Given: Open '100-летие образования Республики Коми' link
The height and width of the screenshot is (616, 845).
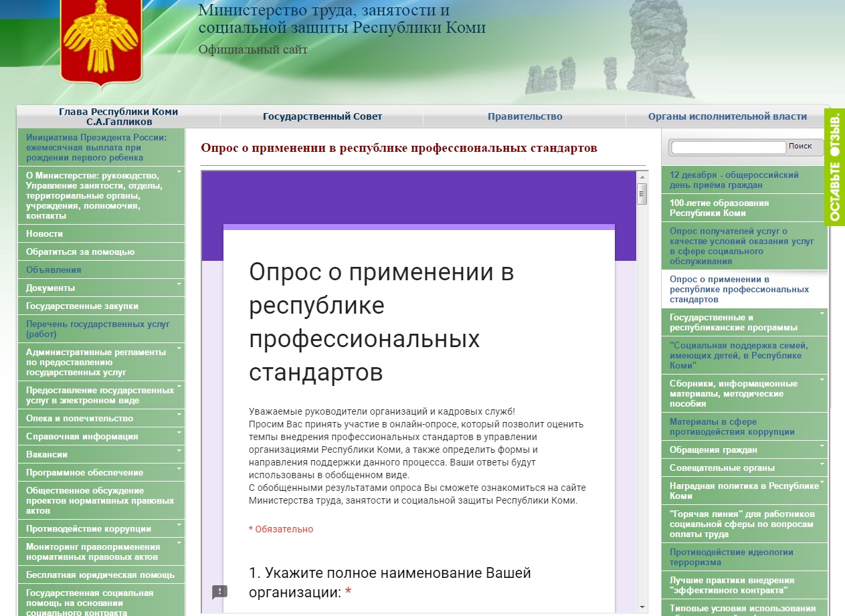Looking at the screenshot, I should pyautogui.click(x=744, y=208).
